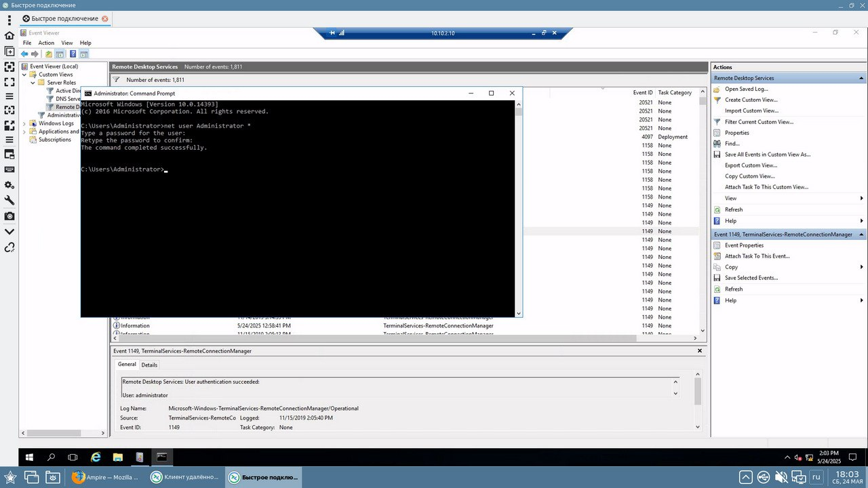Click Save Selected Events action
Screen dimensions: 868x488
tap(751, 278)
